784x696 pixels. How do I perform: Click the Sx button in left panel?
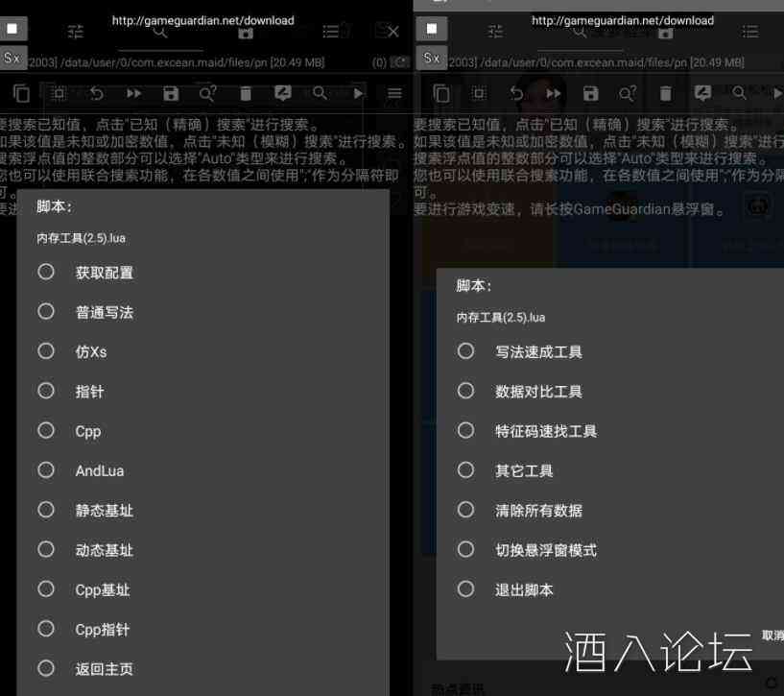[12, 59]
